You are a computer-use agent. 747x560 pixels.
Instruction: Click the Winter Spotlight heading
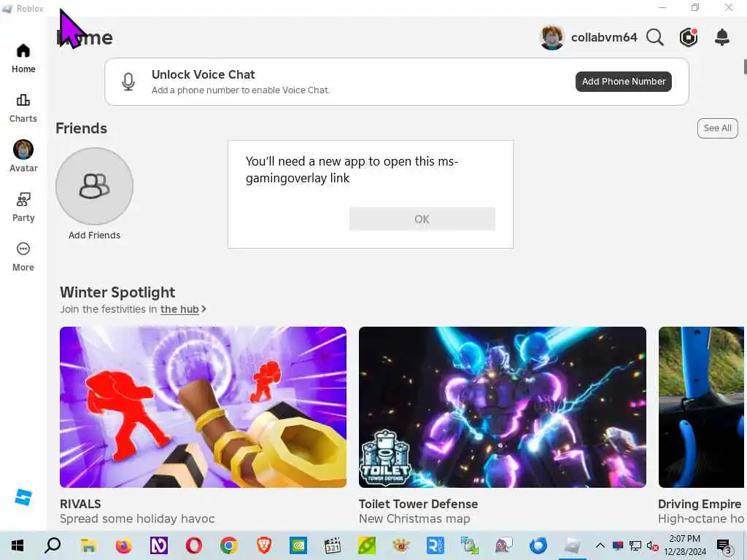coord(117,292)
